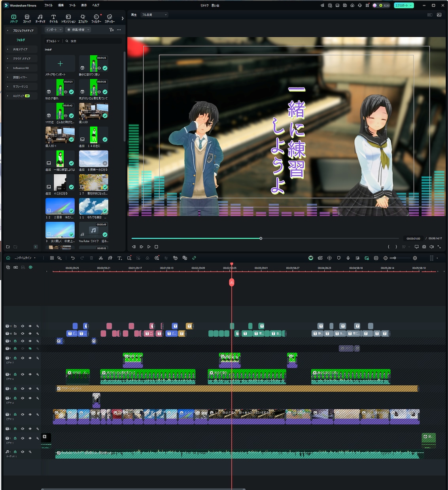
Task: Toggle the link/chain icon in timeline toolbar
Action: point(194,258)
